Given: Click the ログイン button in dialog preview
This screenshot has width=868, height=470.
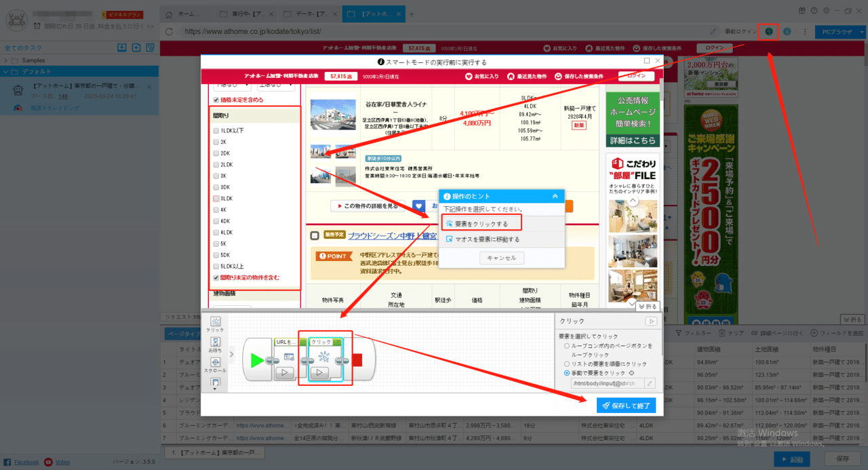Looking at the screenshot, I should pyautogui.click(x=636, y=76).
